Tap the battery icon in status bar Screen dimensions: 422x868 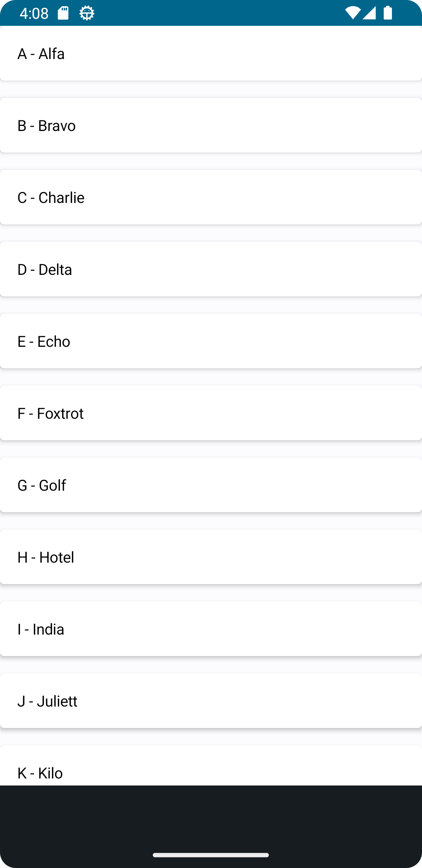[388, 13]
